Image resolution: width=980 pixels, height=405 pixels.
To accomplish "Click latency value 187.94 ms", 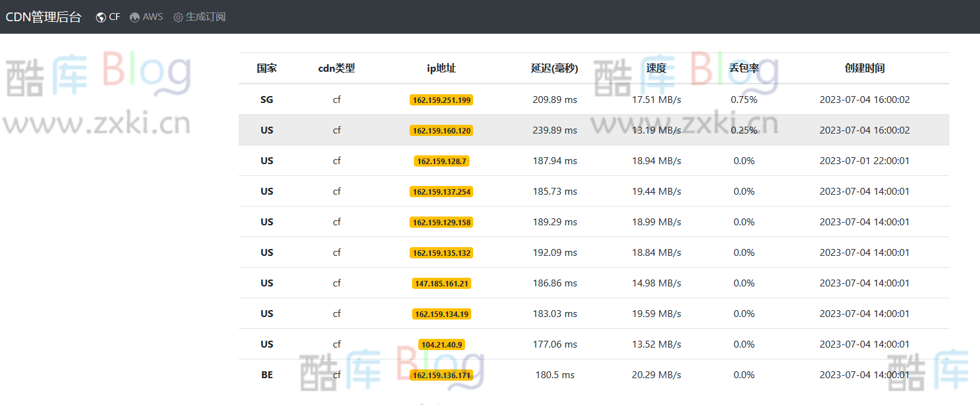I will [555, 161].
